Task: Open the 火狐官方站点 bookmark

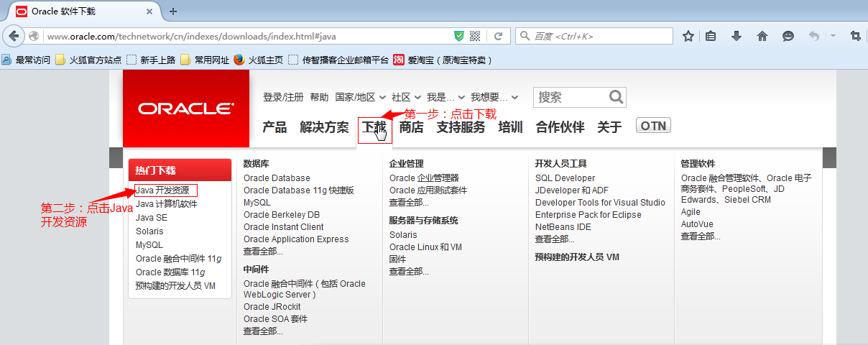Action: click(x=89, y=60)
